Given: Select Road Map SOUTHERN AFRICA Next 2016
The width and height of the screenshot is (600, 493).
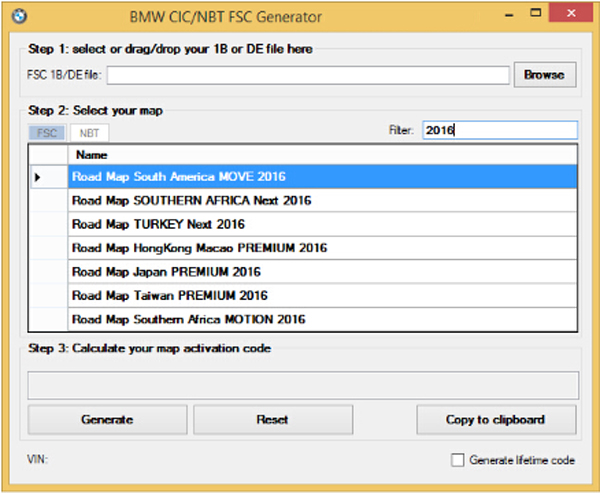Looking at the screenshot, I should (322, 200).
